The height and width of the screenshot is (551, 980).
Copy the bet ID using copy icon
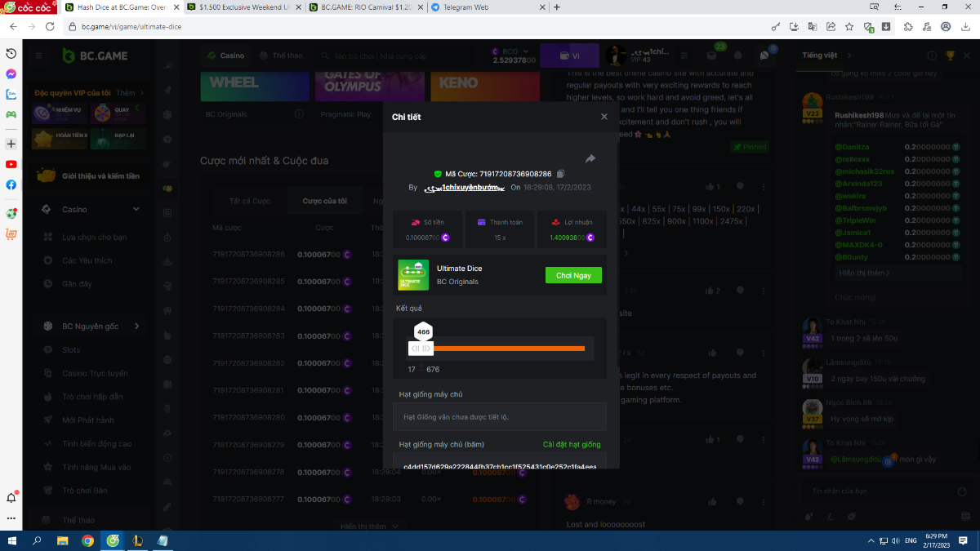point(561,174)
